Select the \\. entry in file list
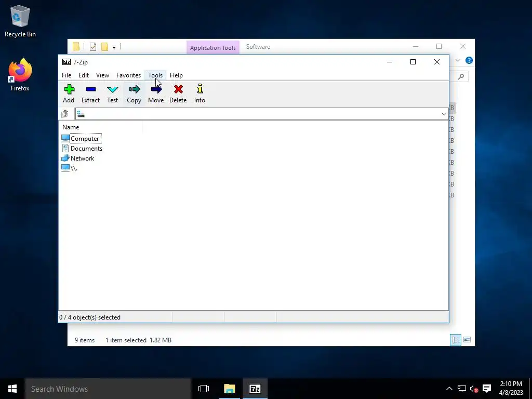Image resolution: width=532 pixels, height=399 pixels. (70, 168)
